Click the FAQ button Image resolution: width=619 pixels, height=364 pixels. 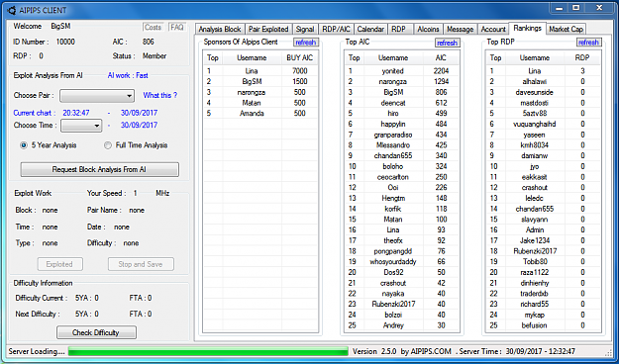coord(177,28)
